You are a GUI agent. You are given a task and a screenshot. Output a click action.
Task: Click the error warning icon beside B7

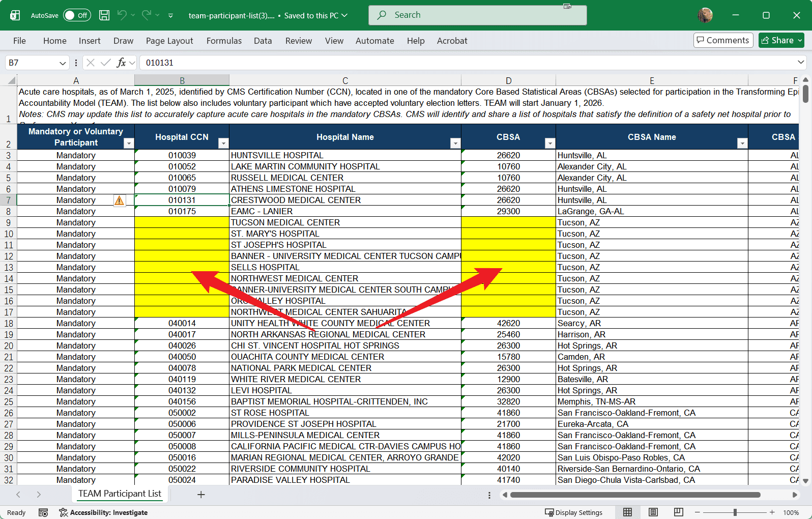coord(120,200)
